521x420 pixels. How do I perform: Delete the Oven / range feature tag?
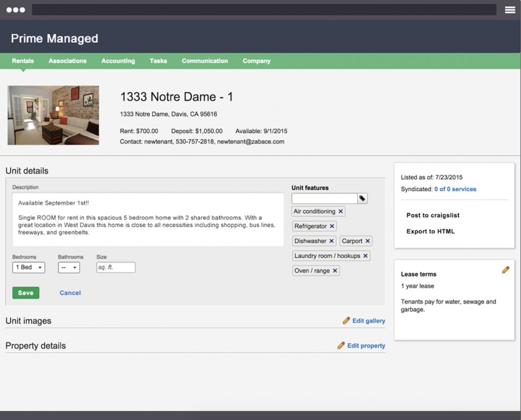[x=335, y=271]
